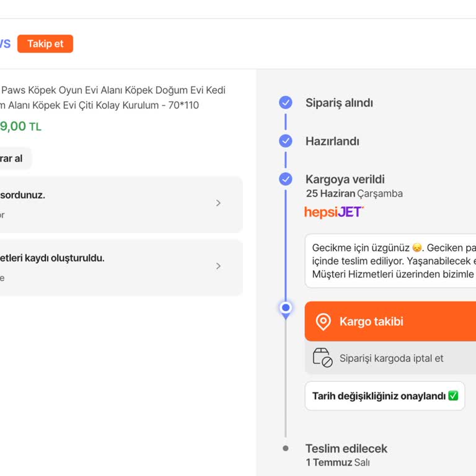Click the hepsiJET carrier logo
This screenshot has width=476, height=476.
333,212
